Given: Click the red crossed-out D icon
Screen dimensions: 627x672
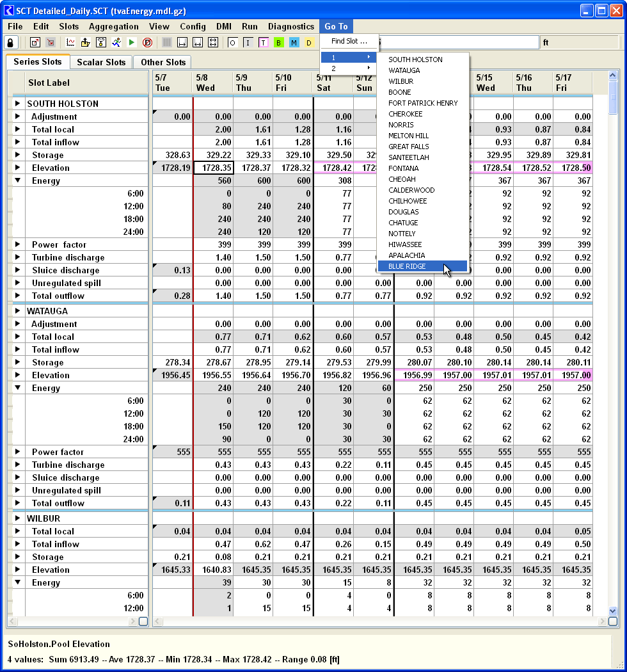Looking at the screenshot, I should [x=147, y=42].
